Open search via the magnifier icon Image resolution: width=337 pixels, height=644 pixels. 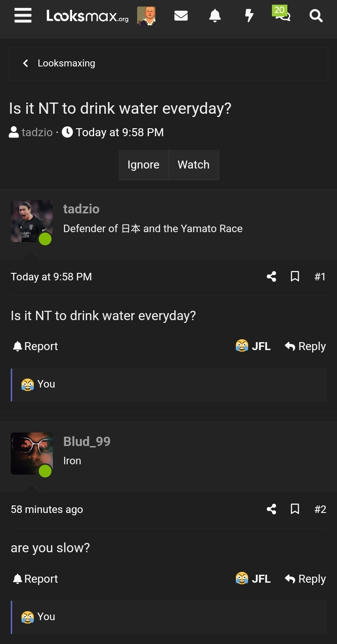[x=316, y=16]
